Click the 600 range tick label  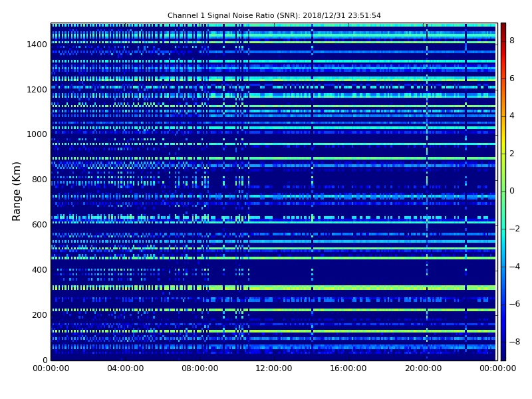tap(39, 225)
